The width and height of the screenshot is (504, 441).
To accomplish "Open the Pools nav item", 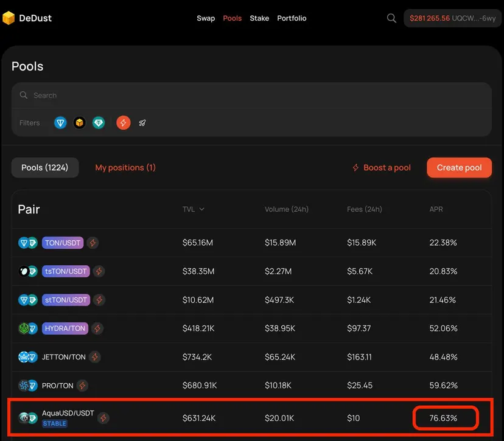I will coord(232,18).
